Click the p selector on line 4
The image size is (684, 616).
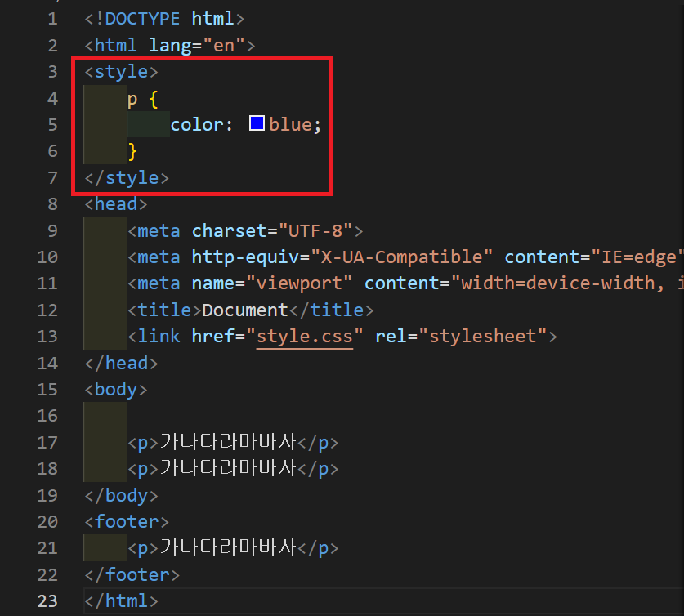coord(132,100)
